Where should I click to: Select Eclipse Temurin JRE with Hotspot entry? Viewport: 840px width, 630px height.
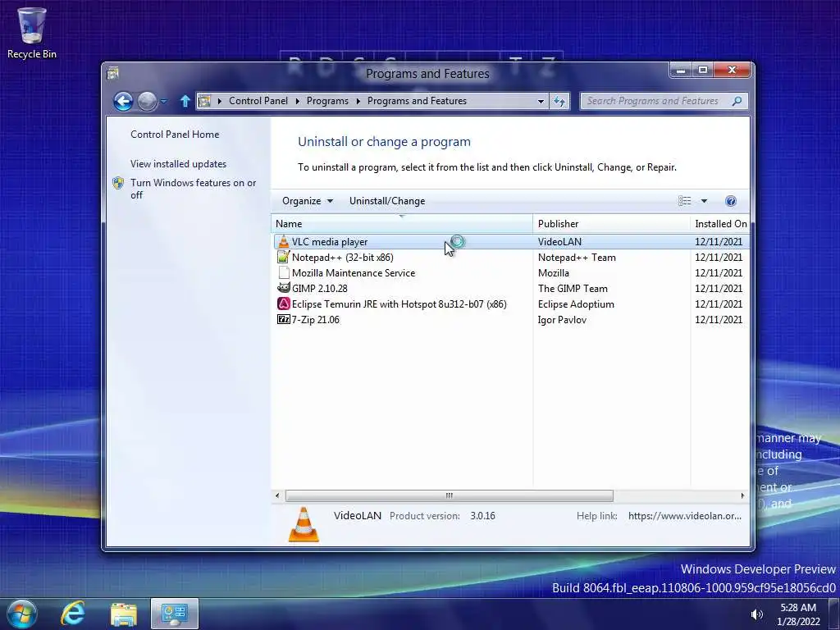[x=399, y=304]
